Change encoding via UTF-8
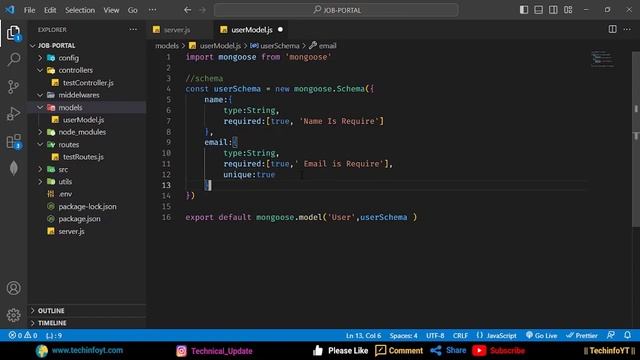The width and height of the screenshot is (640, 360). pos(435,336)
